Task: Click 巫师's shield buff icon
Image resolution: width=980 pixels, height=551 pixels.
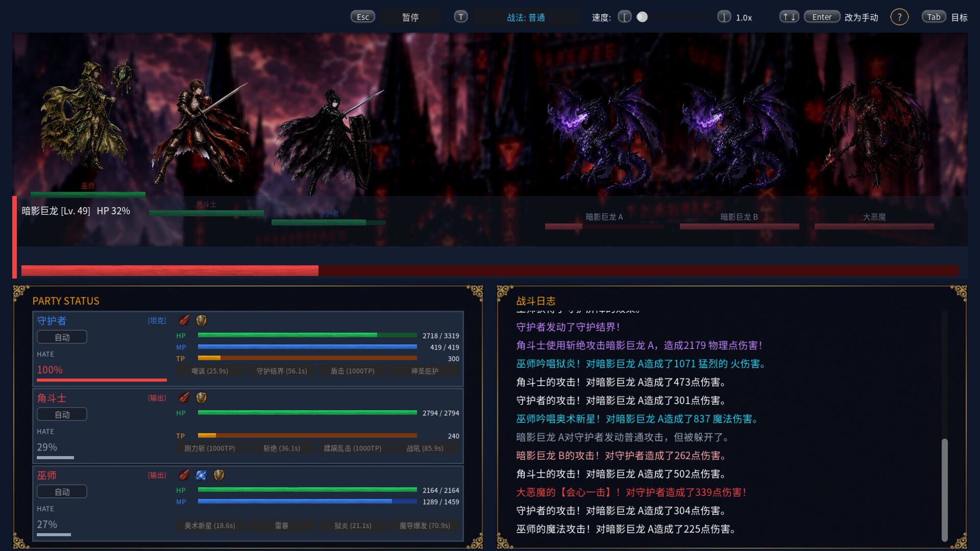Action: [x=219, y=475]
